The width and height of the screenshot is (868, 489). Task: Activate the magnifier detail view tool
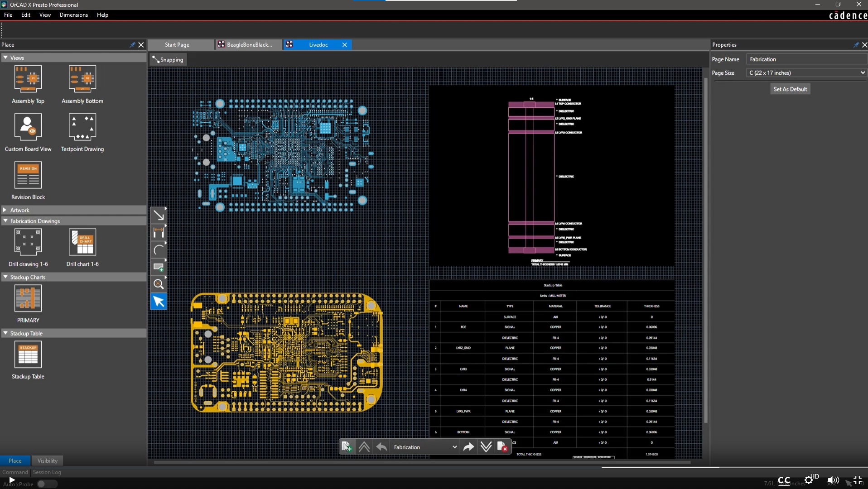[159, 284]
